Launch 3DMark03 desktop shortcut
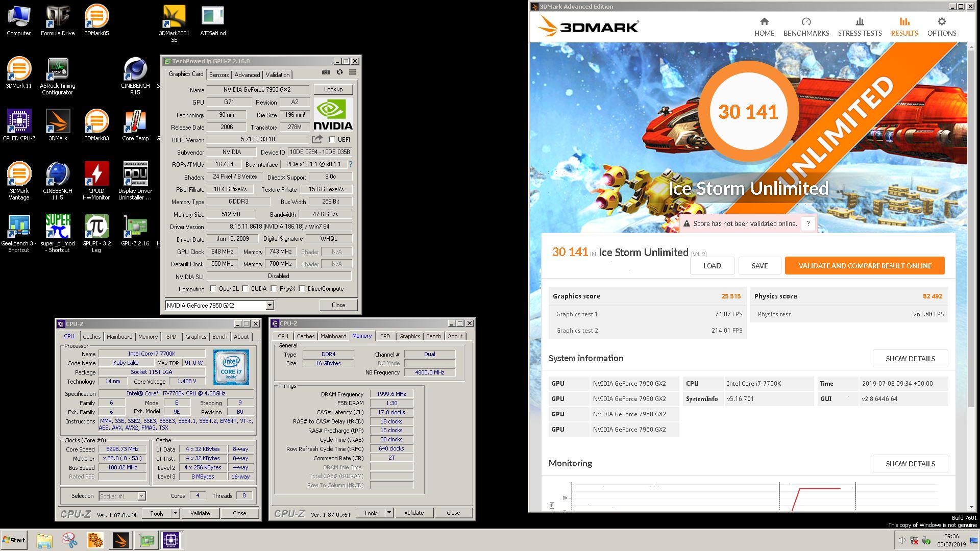 tap(96, 125)
